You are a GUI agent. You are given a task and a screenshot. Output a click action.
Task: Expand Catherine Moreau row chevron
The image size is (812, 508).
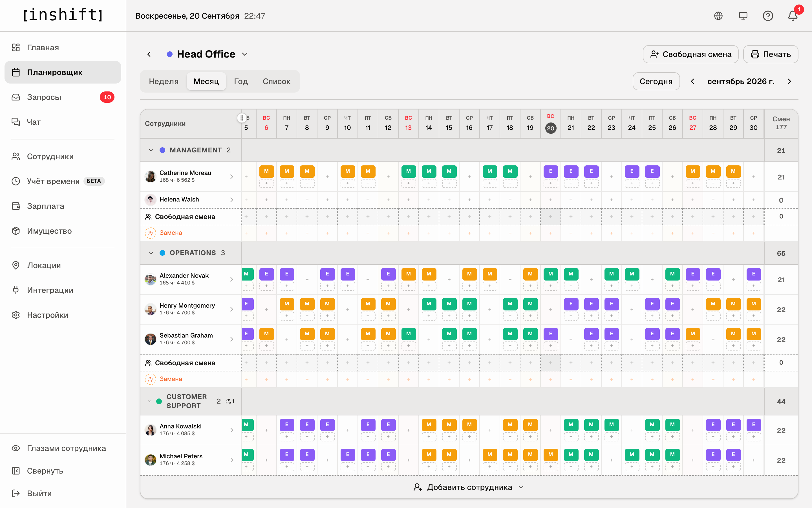(231, 176)
